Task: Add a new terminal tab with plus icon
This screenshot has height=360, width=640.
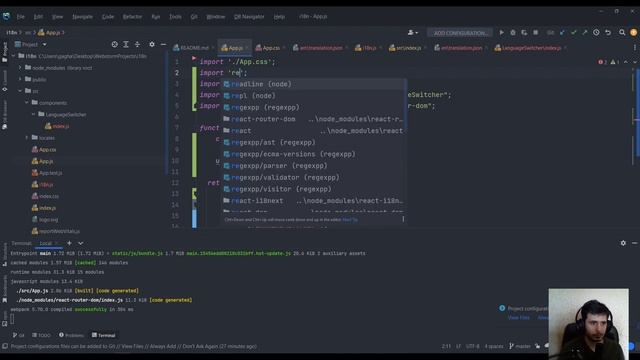Action: pos(69,243)
